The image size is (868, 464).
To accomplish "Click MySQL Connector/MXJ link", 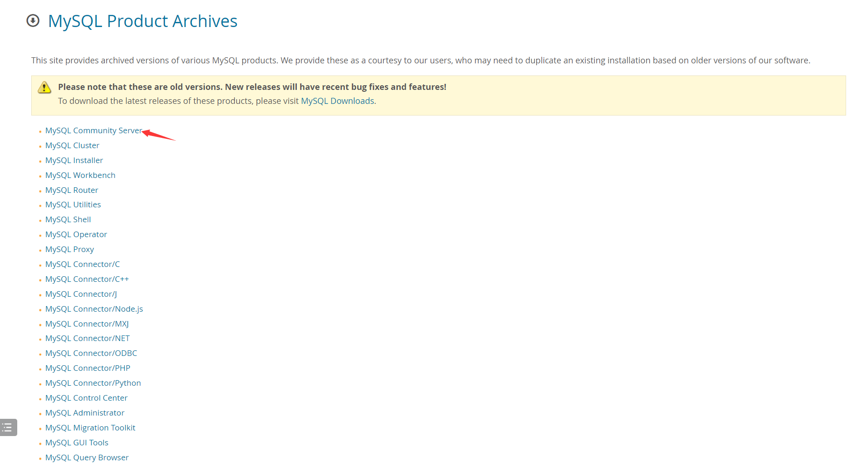I will pyautogui.click(x=87, y=324).
